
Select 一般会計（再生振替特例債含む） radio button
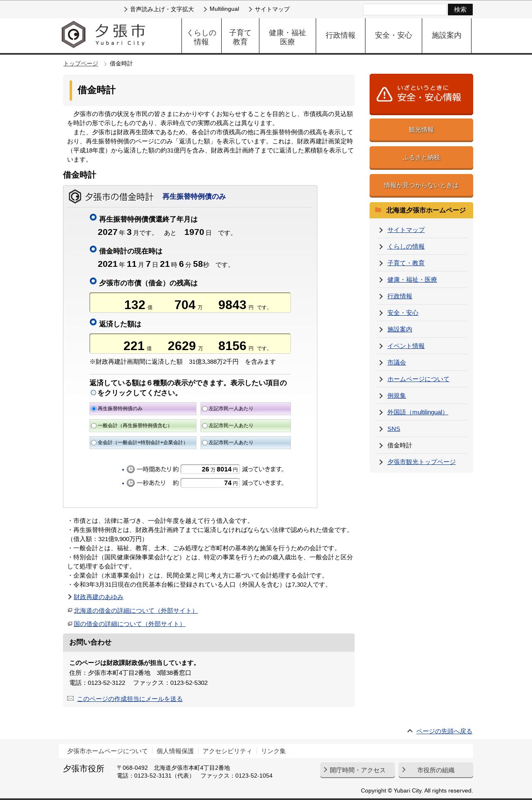(94, 425)
